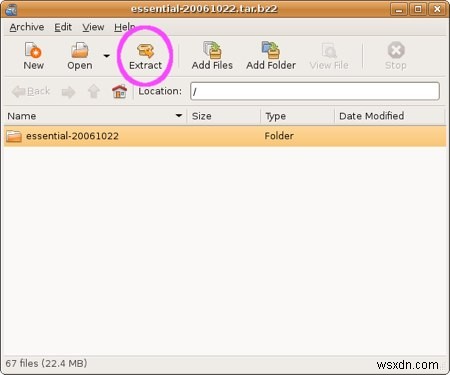The height and width of the screenshot is (375, 450).
Task: Click the forward navigation arrow
Action: tap(69, 92)
